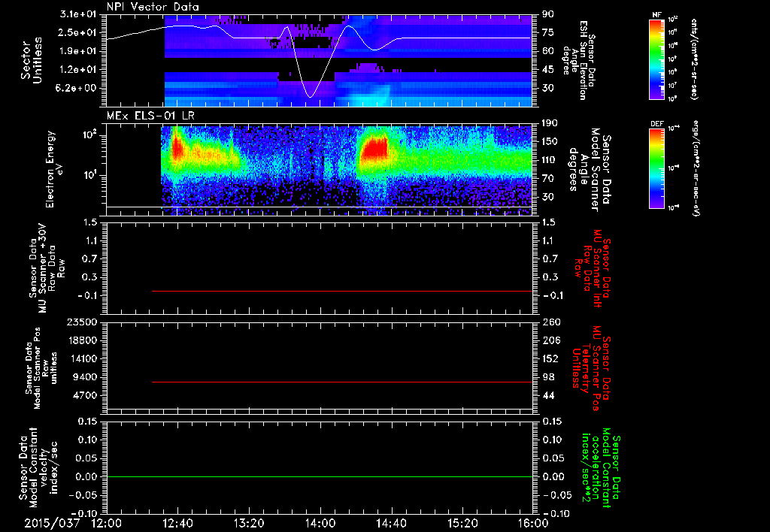This screenshot has height=532, width=770.
Task: Click the "Model Scanner Angle degrees" axis title
Action: click(590, 170)
